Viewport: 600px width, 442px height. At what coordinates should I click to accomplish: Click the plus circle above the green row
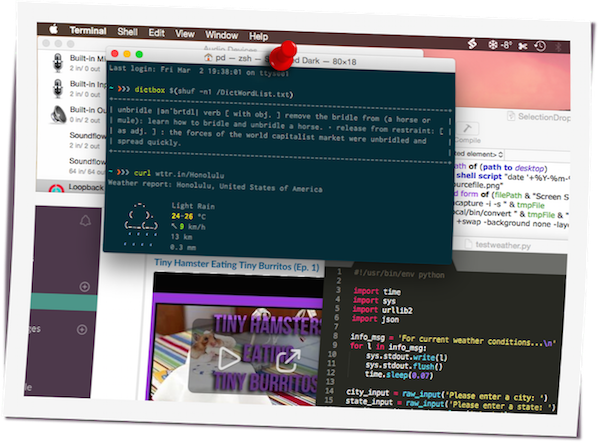[x=85, y=287]
